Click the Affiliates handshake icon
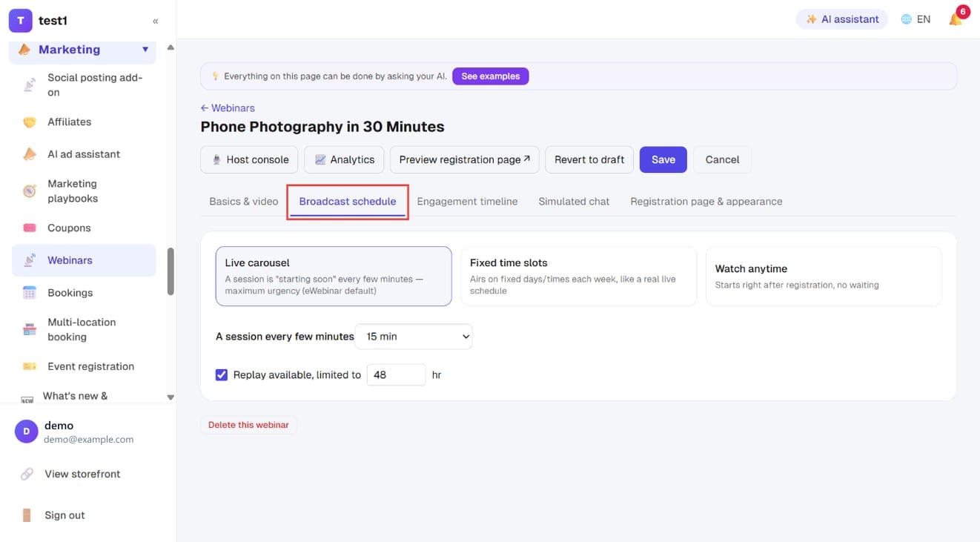 coord(30,122)
